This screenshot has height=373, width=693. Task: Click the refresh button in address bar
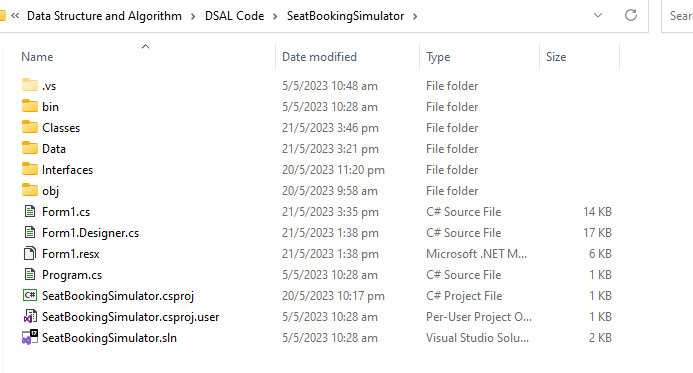631,15
